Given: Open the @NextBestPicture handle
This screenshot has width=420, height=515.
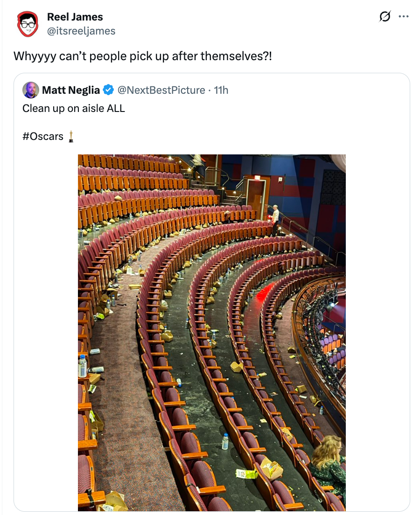Looking at the screenshot, I should tap(161, 90).
